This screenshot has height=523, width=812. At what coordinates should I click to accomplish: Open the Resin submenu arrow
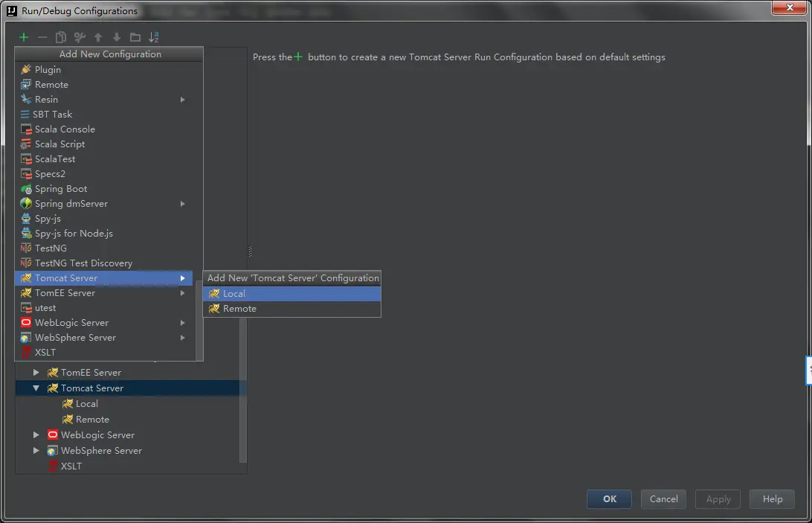pos(182,100)
